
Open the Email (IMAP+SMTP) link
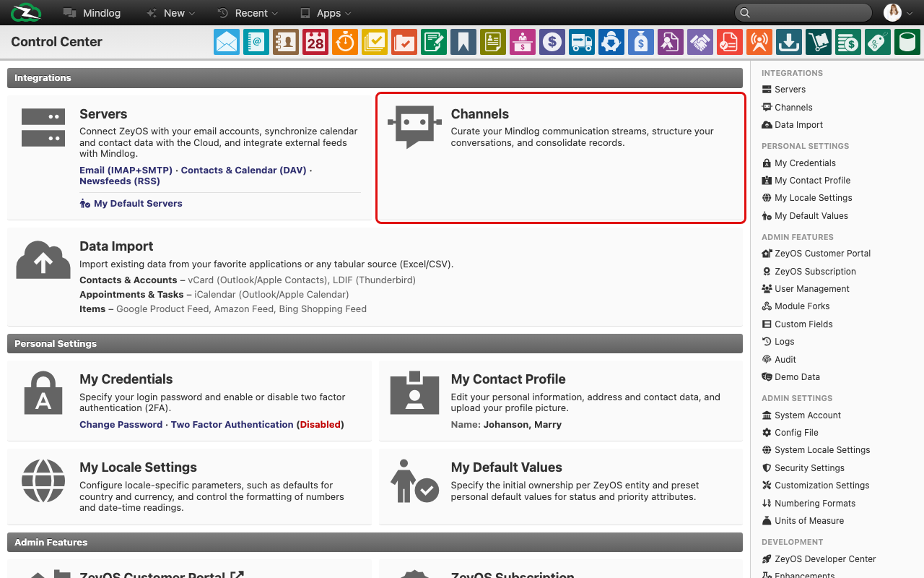126,170
